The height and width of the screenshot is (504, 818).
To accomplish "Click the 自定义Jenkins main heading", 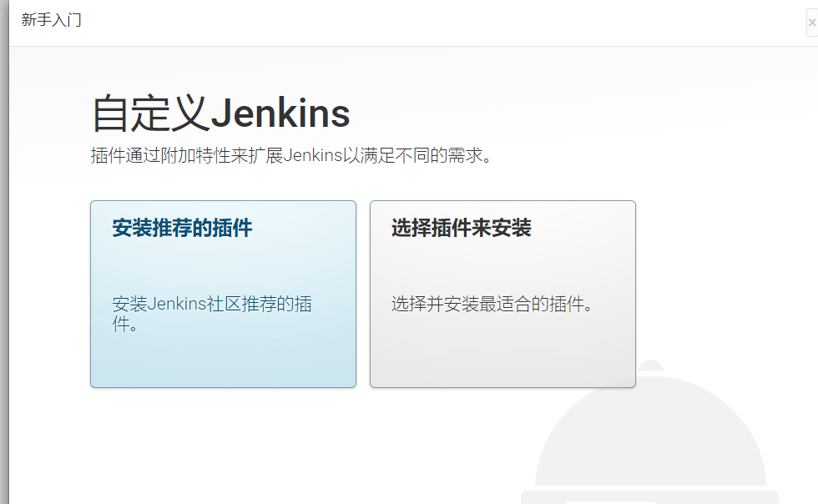I will pyautogui.click(x=220, y=113).
